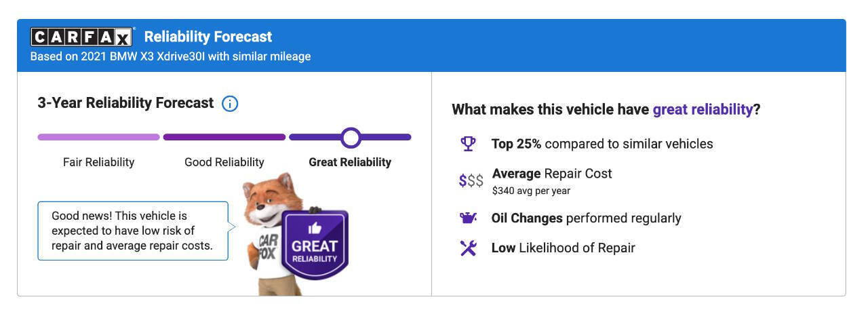The width and height of the screenshot is (868, 310).
Task: Select the Good Reliability label
Action: (x=224, y=162)
